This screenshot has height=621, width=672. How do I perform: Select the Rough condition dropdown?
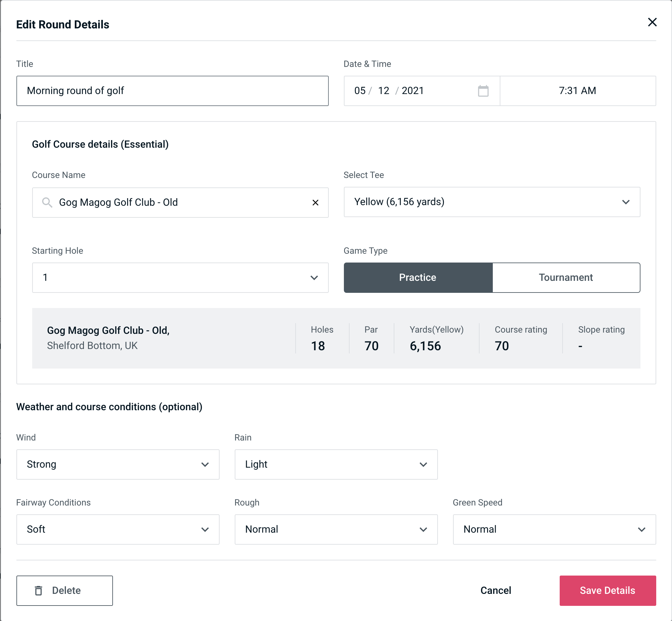[336, 529]
